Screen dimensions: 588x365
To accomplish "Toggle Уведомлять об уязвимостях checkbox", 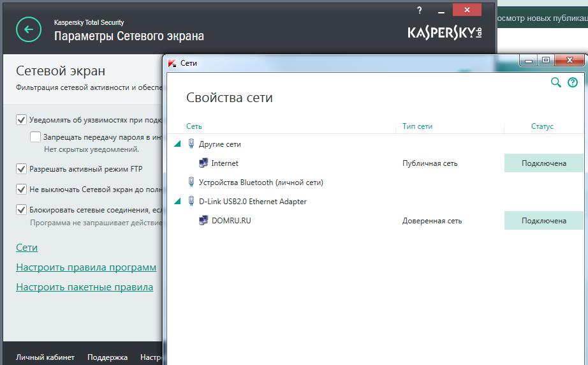I will (21, 120).
